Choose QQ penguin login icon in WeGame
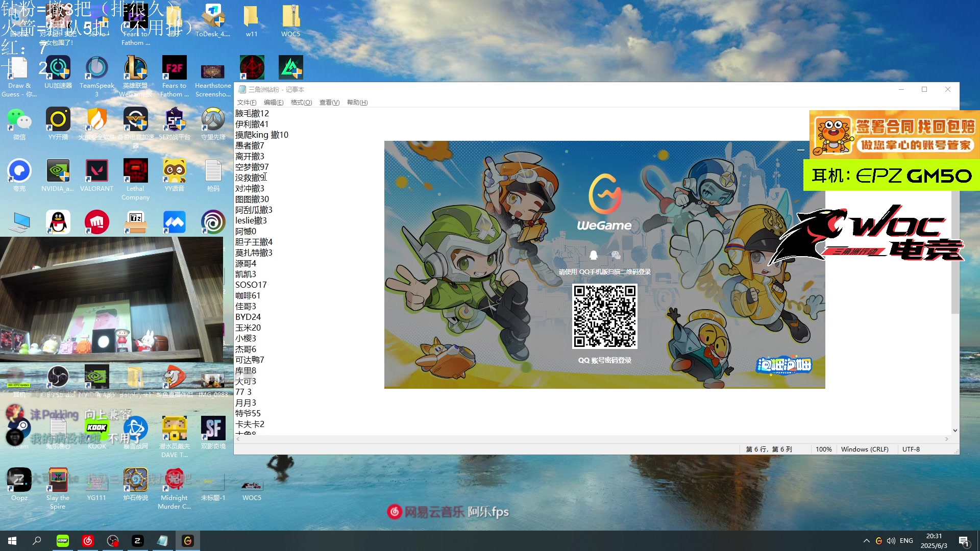 (593, 255)
